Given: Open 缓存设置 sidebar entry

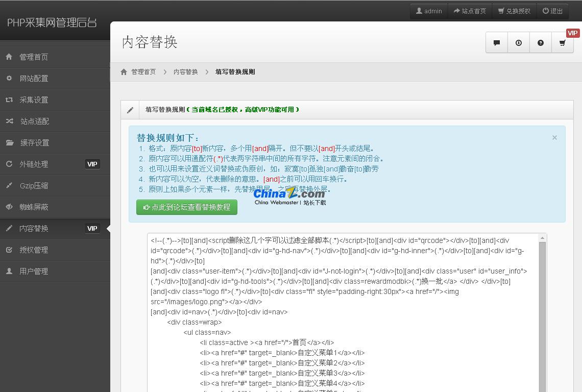Looking at the screenshot, I should tap(55, 143).
